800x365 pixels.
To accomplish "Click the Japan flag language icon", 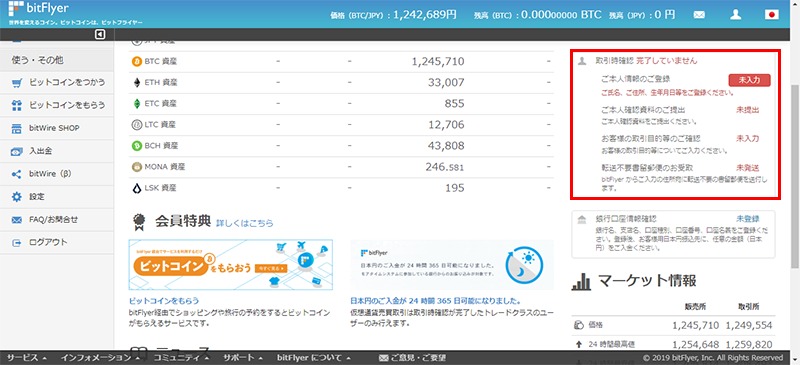I will click(771, 15).
